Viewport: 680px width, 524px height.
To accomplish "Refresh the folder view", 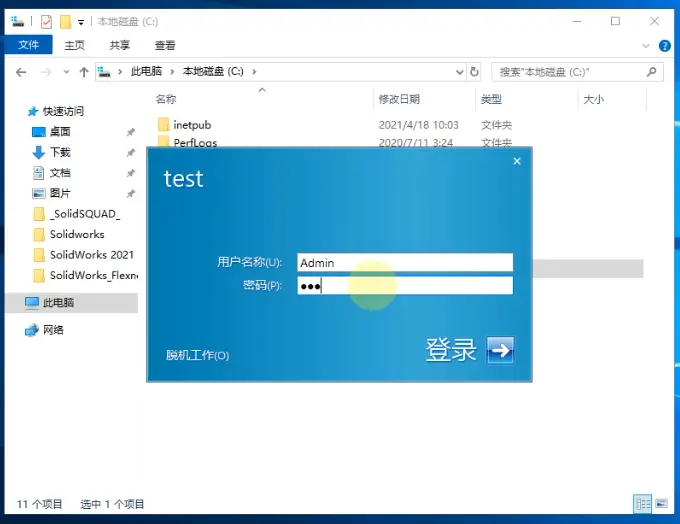I will coord(474,72).
